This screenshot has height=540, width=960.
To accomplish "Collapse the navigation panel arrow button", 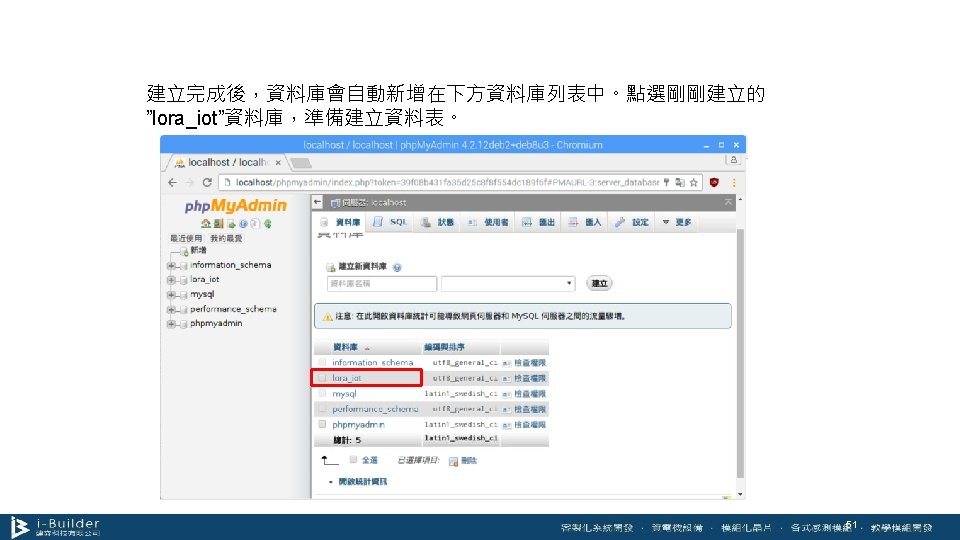I will pos(317,202).
